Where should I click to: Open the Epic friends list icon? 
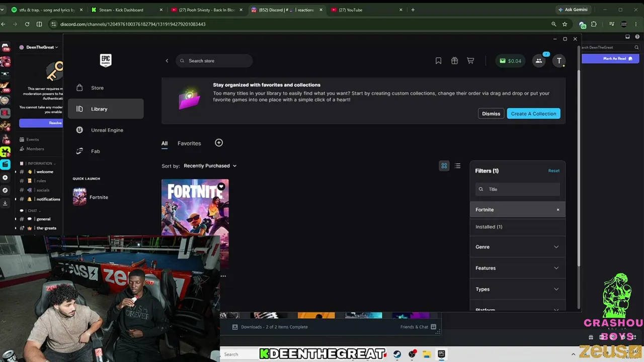[539, 61]
